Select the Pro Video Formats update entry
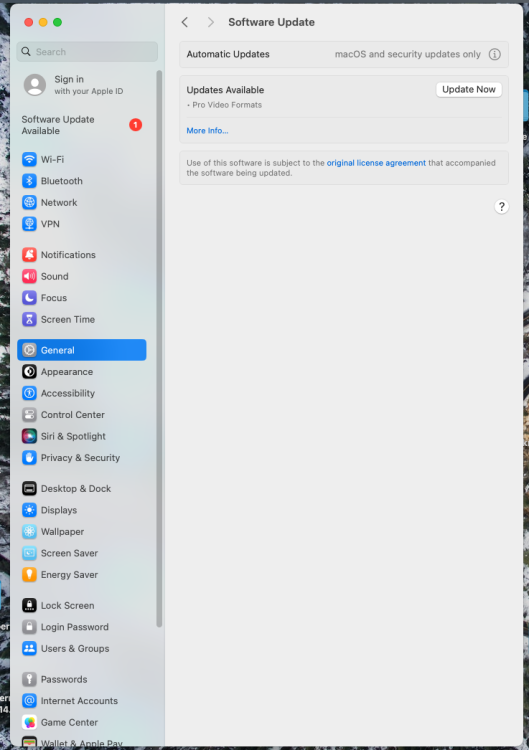The width and height of the screenshot is (529, 750). click(227, 105)
